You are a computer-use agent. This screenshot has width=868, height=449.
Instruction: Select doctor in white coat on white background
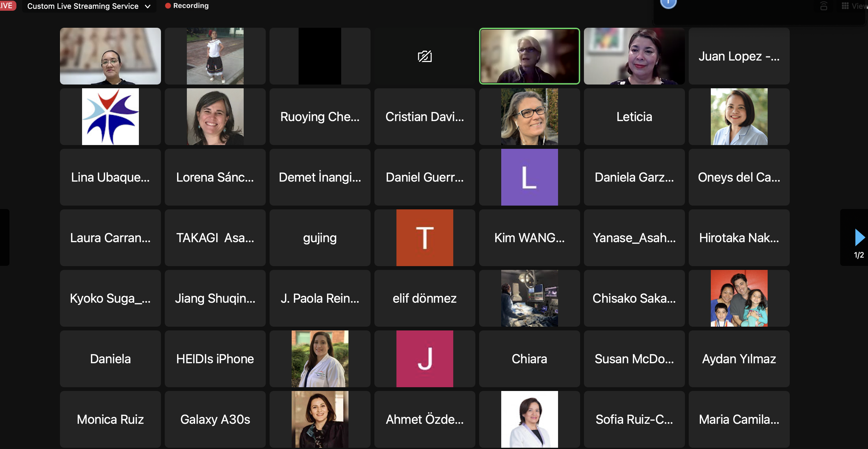[x=529, y=419]
